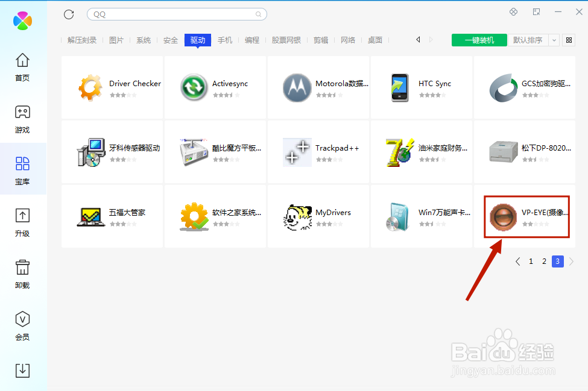
Task: Open 松下DP-8020 printer icon
Action: (503, 152)
